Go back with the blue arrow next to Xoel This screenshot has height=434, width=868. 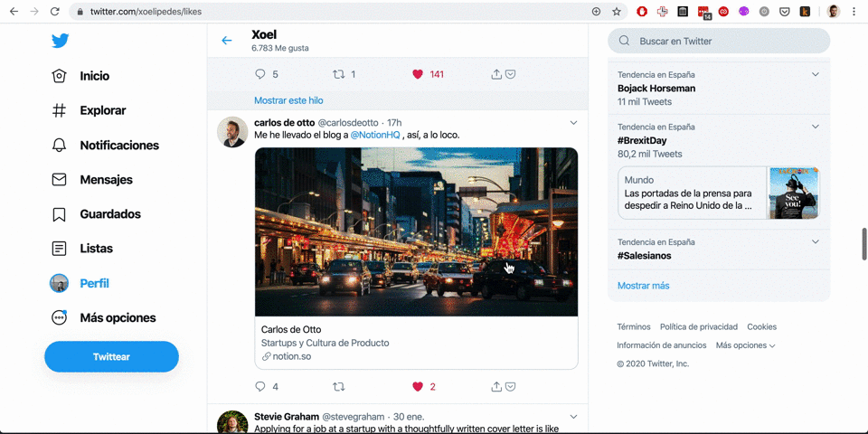(x=226, y=41)
